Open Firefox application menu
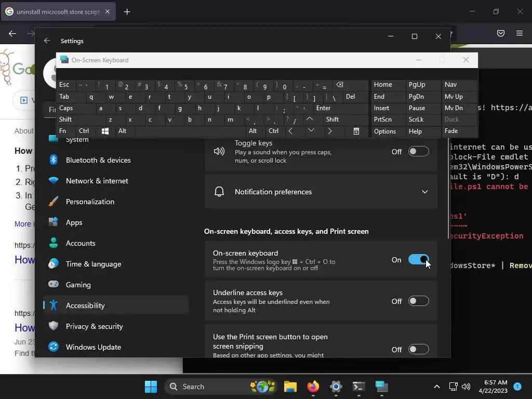This screenshot has height=399, width=532. click(x=520, y=33)
